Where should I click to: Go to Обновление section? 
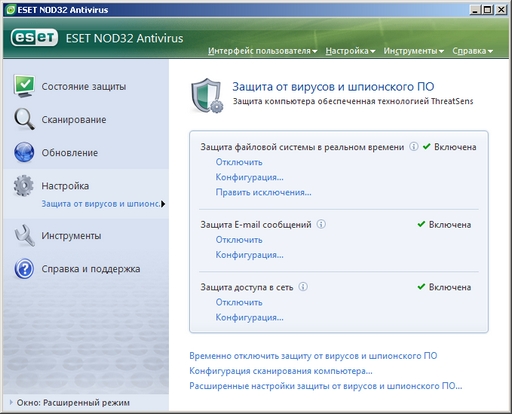[70, 153]
